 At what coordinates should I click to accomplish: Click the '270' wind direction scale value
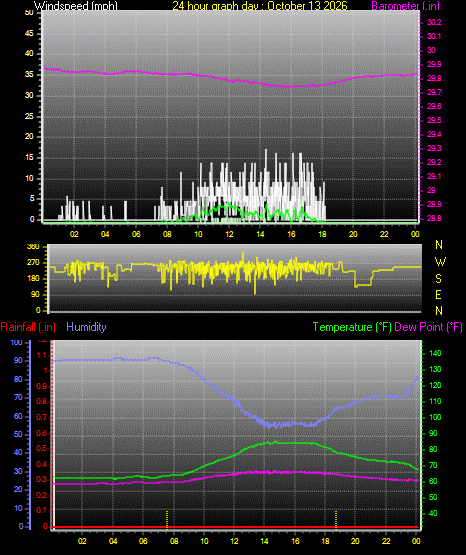pyautogui.click(x=33, y=263)
